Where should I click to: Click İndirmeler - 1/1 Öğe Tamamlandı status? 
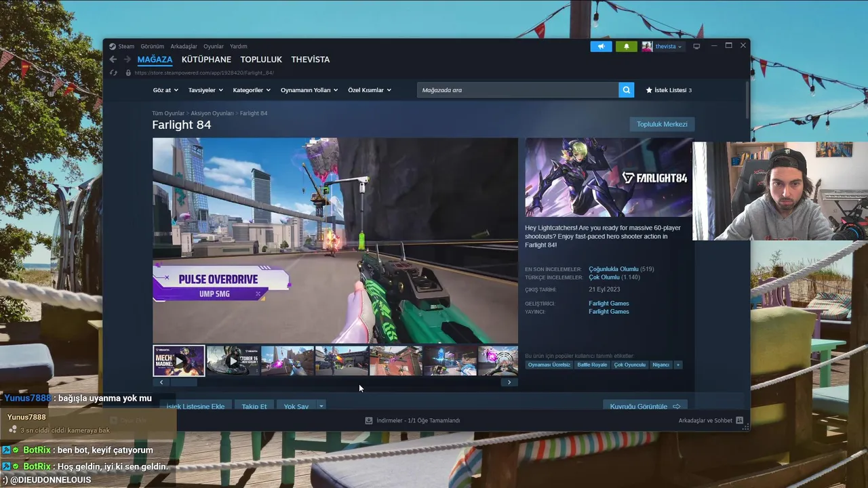coord(418,420)
